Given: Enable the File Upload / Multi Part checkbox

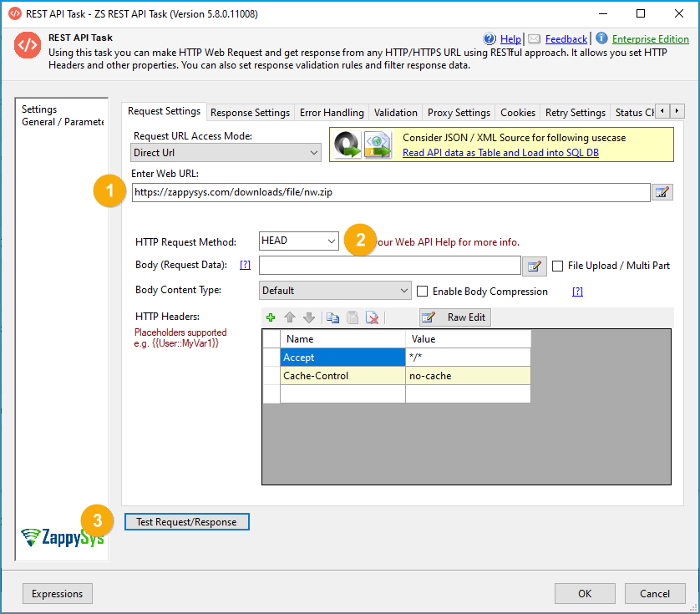Looking at the screenshot, I should 558,266.
